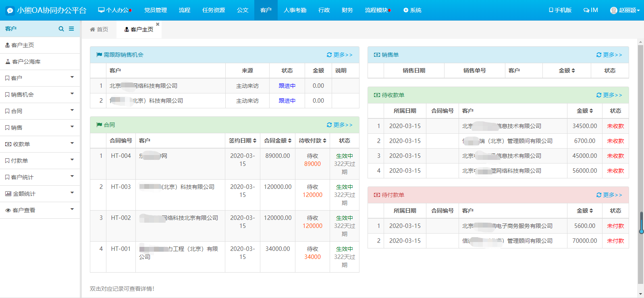Open 个人办公 top menu
Image resolution: width=644 pixels, height=298 pixels.
[115, 10]
